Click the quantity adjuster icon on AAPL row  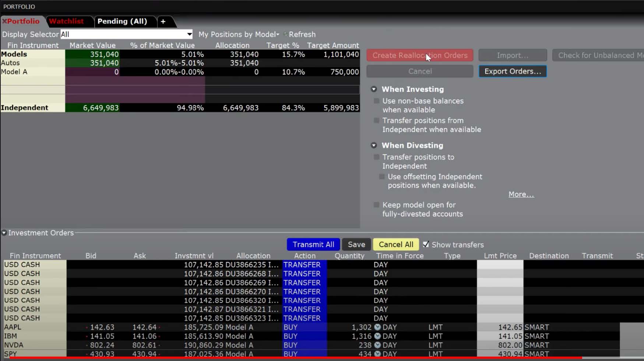point(377,327)
